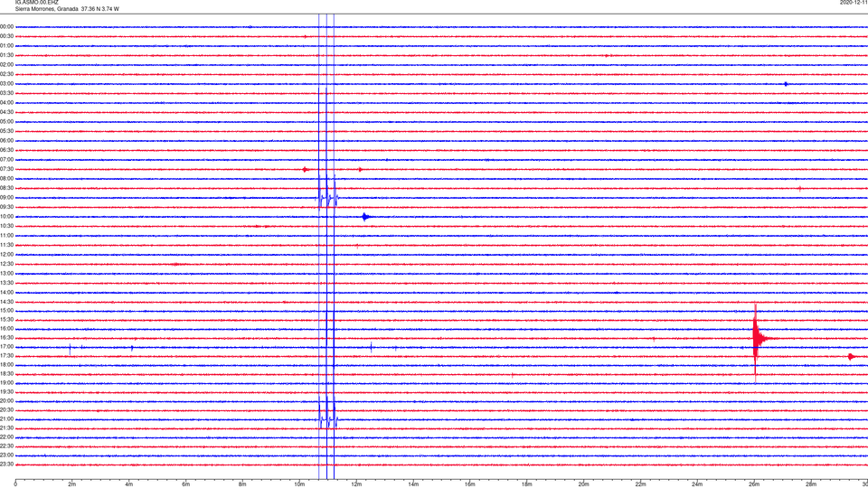Viewport: 868px width, 488px height.
Task: Click the 28m tick label on time axis
Action: coord(811,484)
